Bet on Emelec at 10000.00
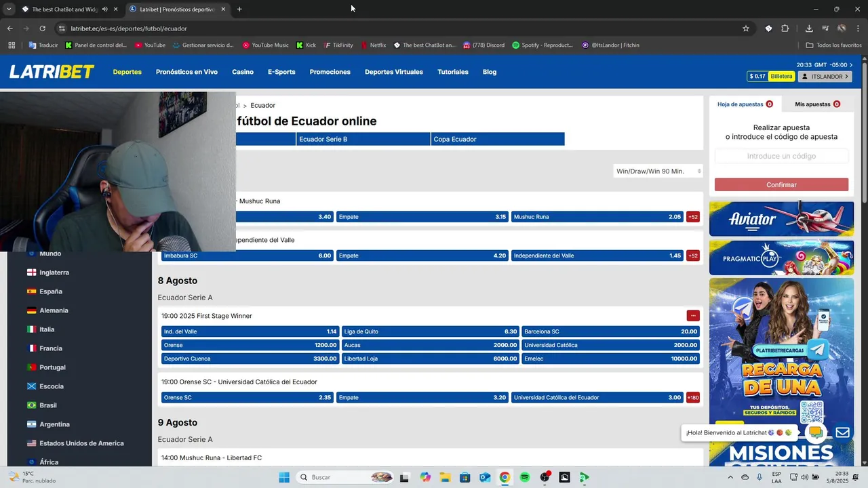Image resolution: width=868 pixels, height=488 pixels. coord(610,359)
